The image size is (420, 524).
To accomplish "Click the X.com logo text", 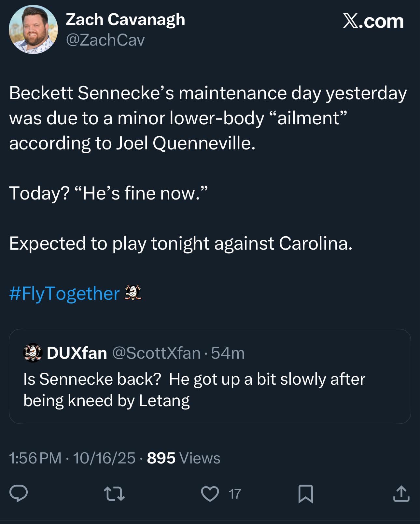I will point(373,21).
